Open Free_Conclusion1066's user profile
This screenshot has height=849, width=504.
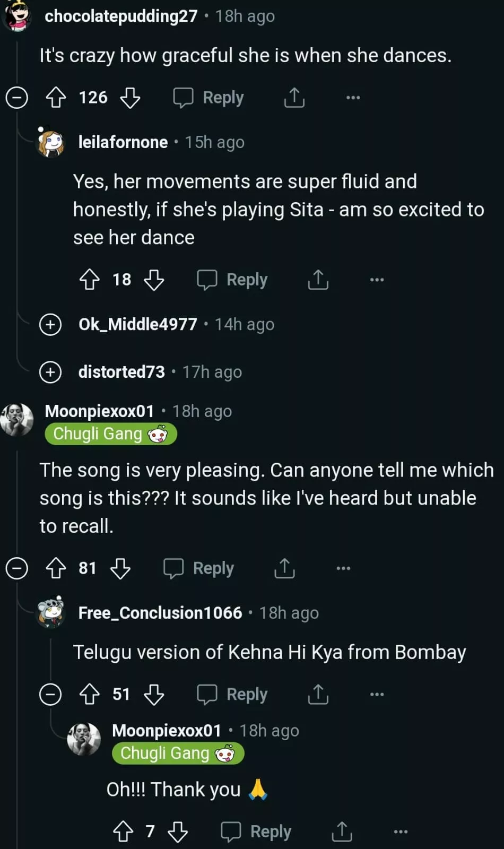click(x=160, y=613)
